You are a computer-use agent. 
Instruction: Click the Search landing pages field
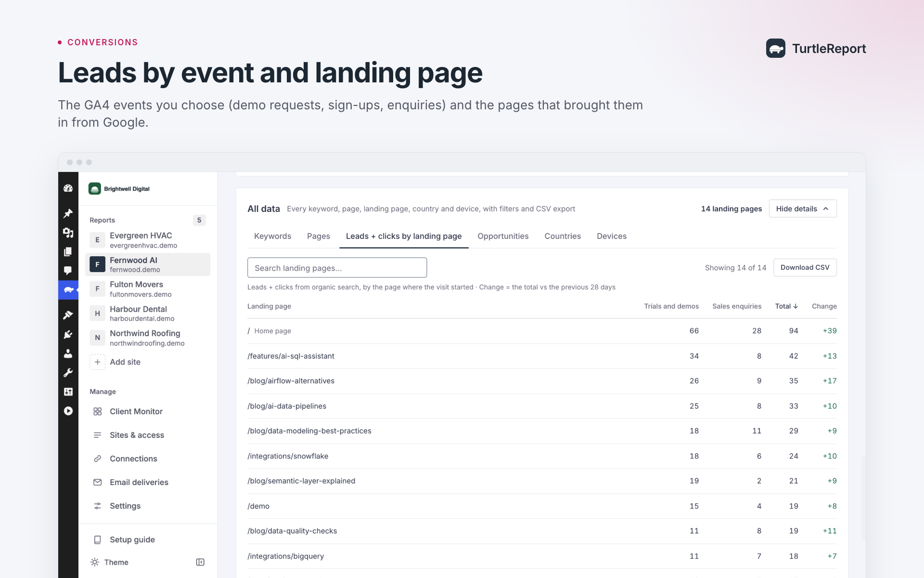click(x=337, y=268)
